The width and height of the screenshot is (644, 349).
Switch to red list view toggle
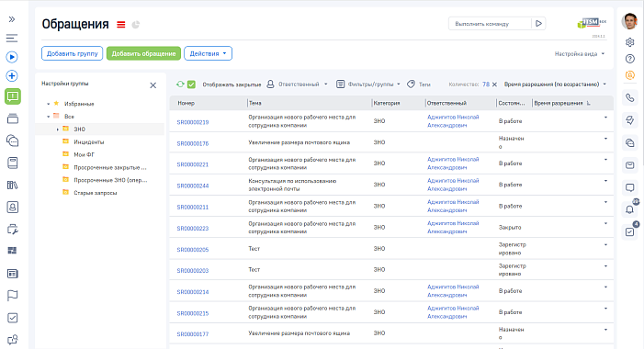click(x=120, y=25)
